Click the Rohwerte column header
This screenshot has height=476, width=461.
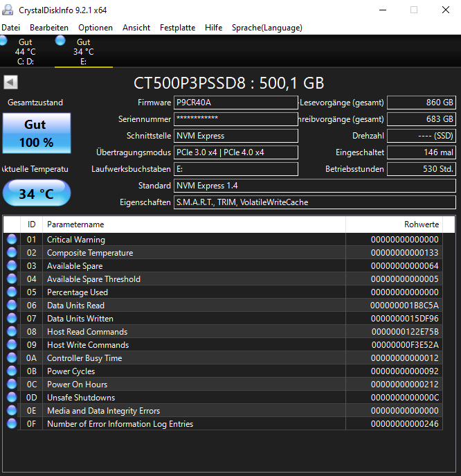click(394, 224)
